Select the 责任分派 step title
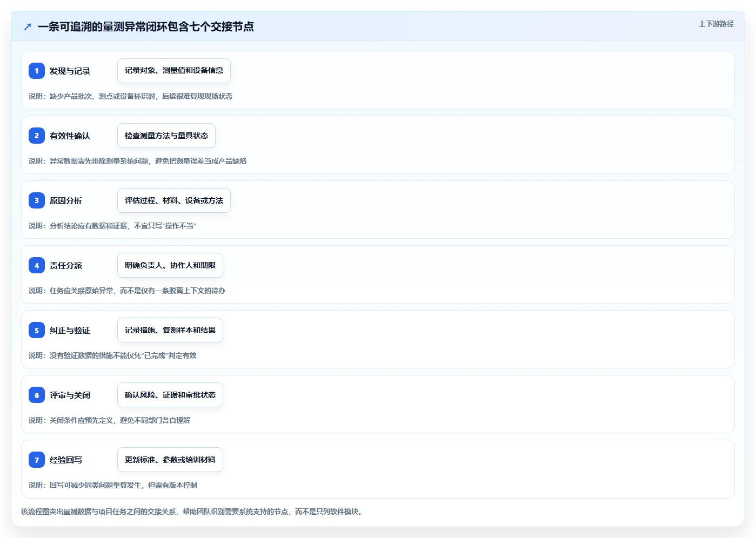The height and width of the screenshot is (538, 756). coord(66,265)
